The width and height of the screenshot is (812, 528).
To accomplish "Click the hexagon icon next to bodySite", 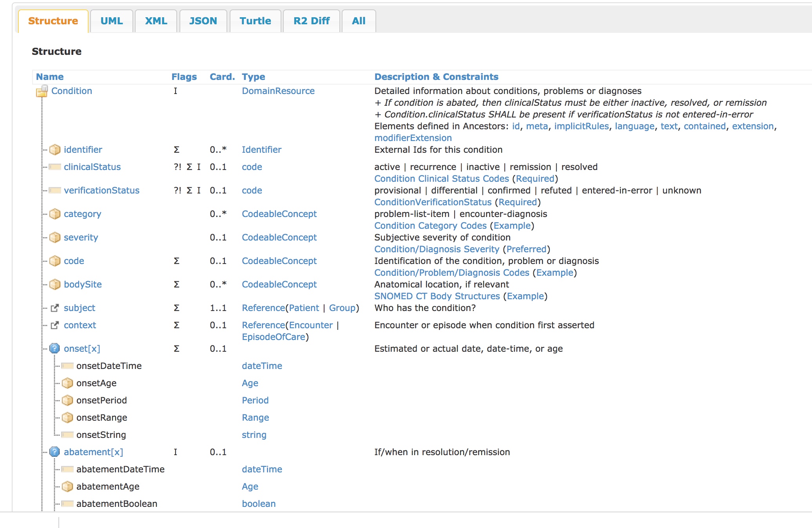I will [x=55, y=284].
